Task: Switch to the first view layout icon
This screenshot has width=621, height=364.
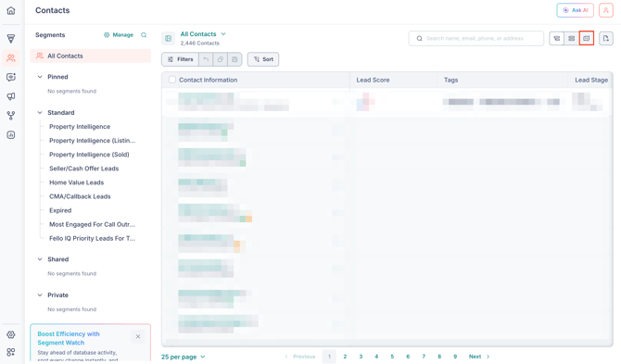Action: 557,38
